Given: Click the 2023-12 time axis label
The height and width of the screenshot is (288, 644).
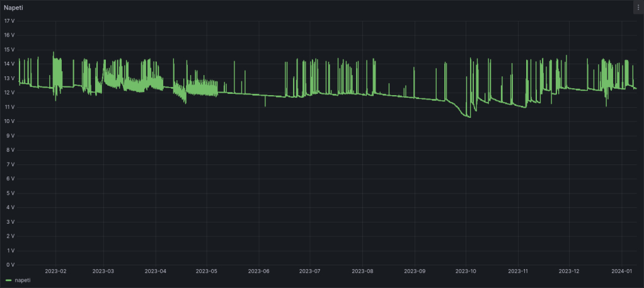Looking at the screenshot, I should [x=569, y=271].
